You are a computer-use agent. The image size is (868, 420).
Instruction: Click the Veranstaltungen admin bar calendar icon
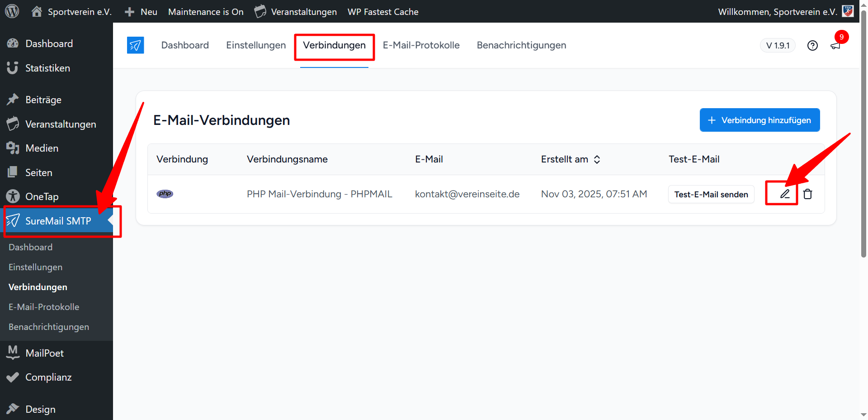(260, 11)
